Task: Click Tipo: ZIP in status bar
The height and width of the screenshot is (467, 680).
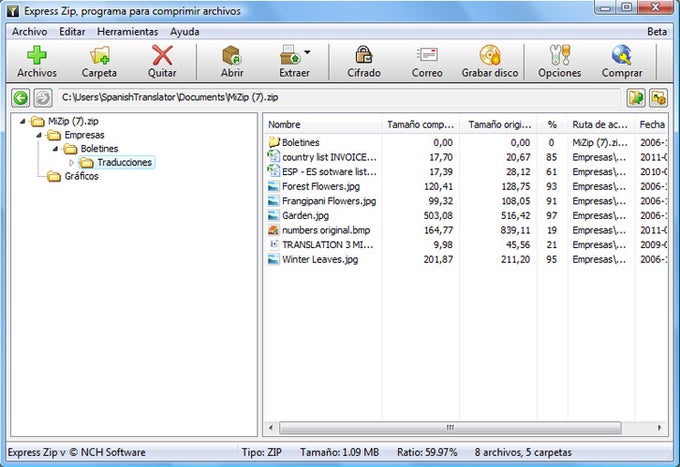Action: point(262,452)
